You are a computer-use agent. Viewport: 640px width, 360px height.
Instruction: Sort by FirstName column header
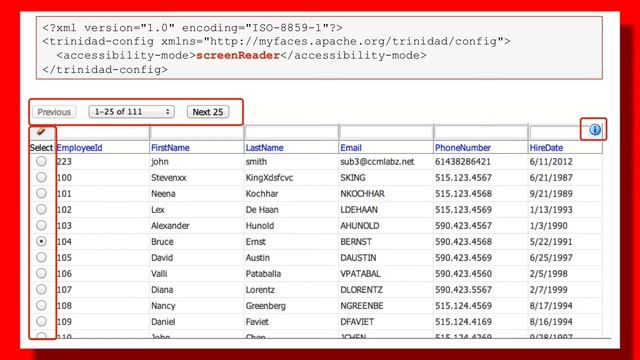tap(170, 148)
